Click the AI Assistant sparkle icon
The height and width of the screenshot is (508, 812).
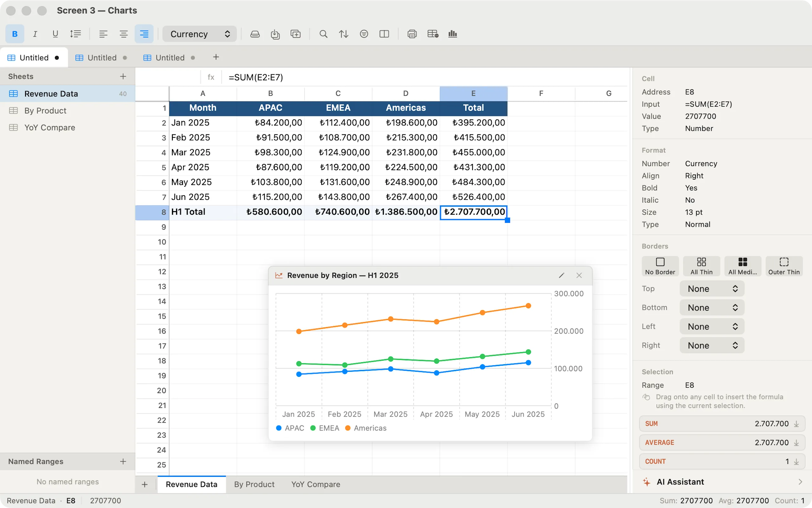click(x=646, y=482)
